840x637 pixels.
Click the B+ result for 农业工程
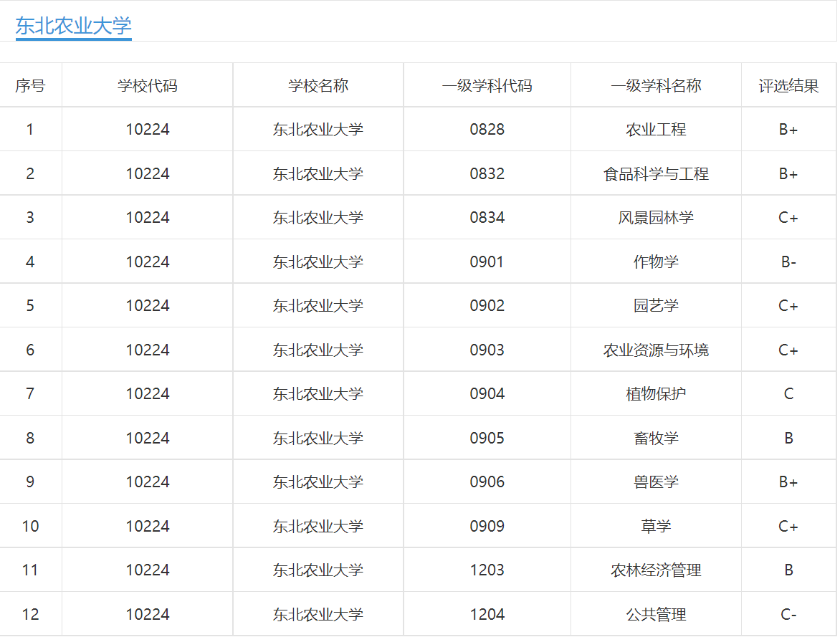tap(788, 130)
